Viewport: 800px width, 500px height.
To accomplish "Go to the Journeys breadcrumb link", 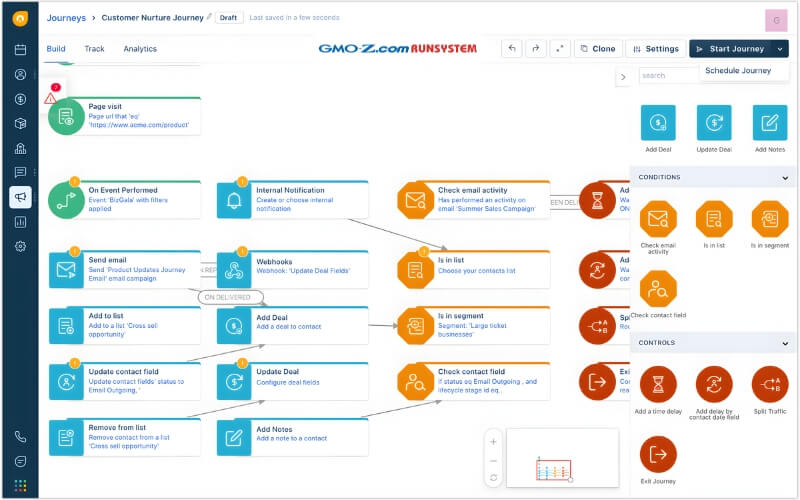I will click(66, 18).
